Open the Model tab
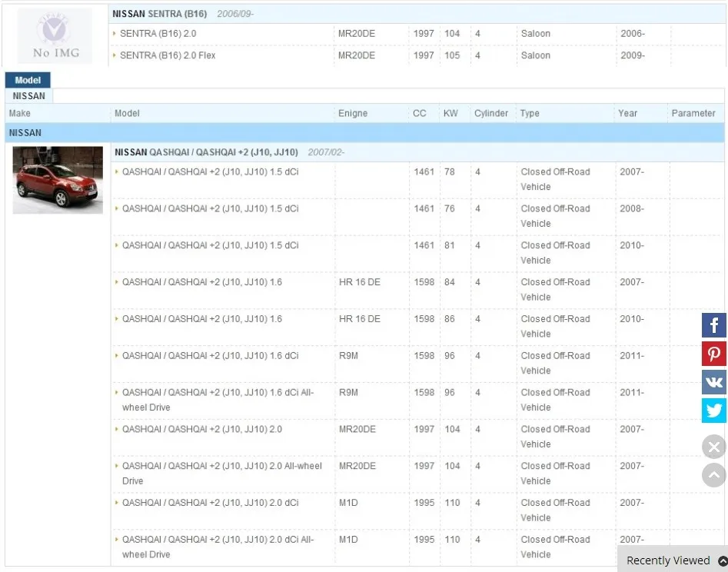This screenshot has width=728, height=572. [x=28, y=80]
